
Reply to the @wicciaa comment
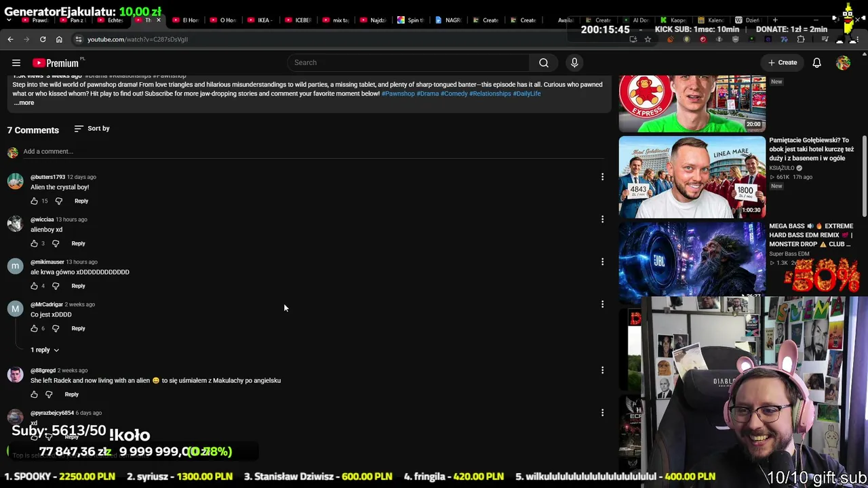click(x=78, y=243)
